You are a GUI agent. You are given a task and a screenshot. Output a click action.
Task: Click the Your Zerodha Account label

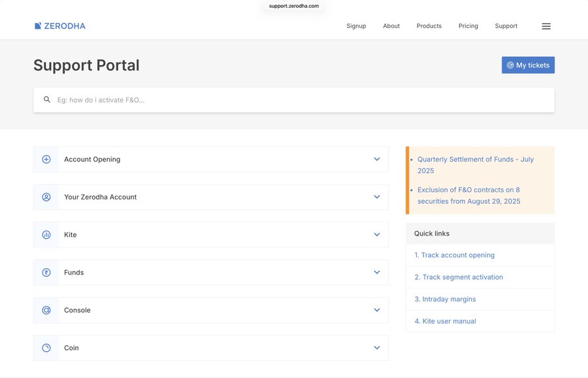point(100,197)
